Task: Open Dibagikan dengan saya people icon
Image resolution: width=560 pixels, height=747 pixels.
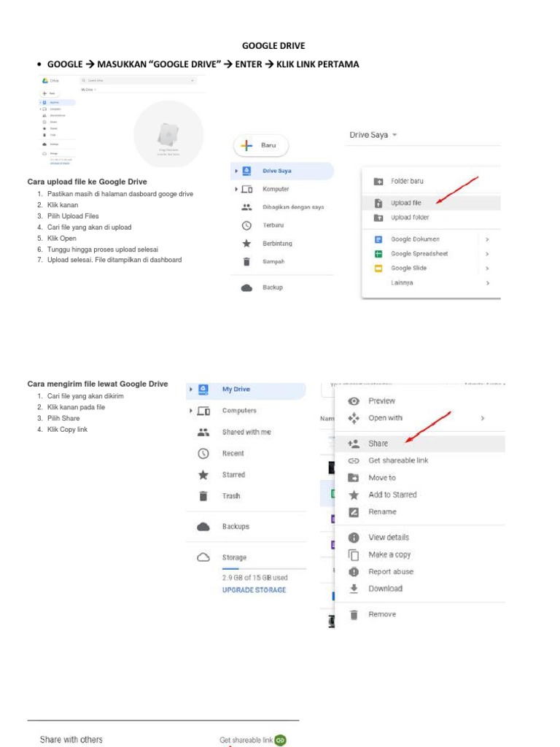Action: 246,207
